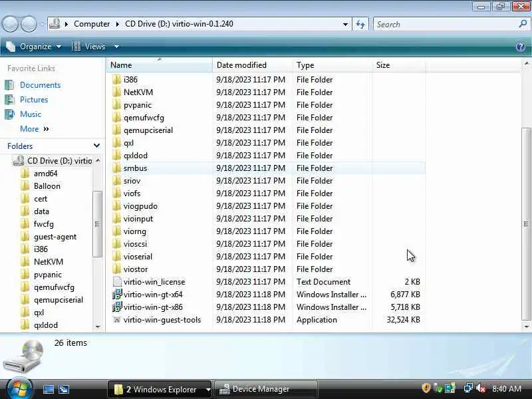Select amd64 folder icon in tree

pyautogui.click(x=25, y=174)
